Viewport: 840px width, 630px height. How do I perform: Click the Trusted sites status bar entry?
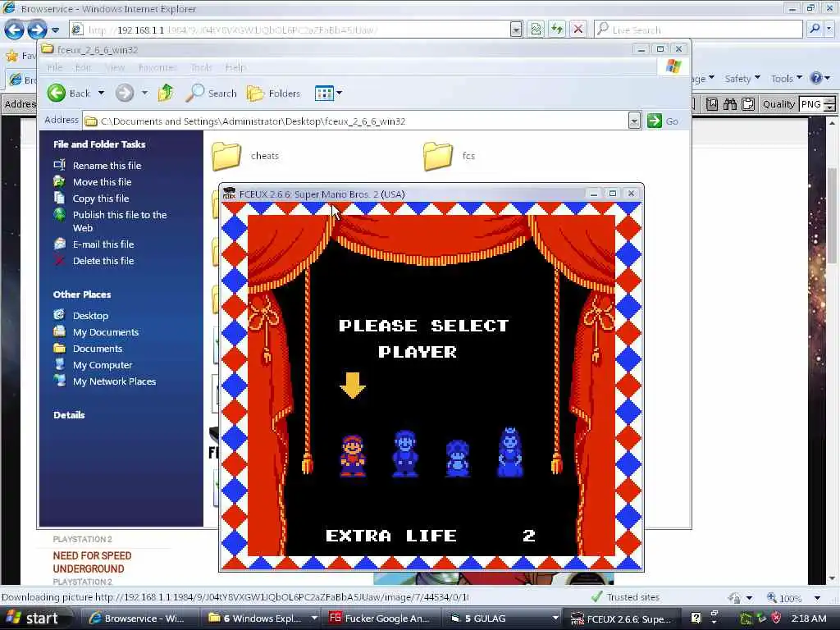pyautogui.click(x=625, y=597)
